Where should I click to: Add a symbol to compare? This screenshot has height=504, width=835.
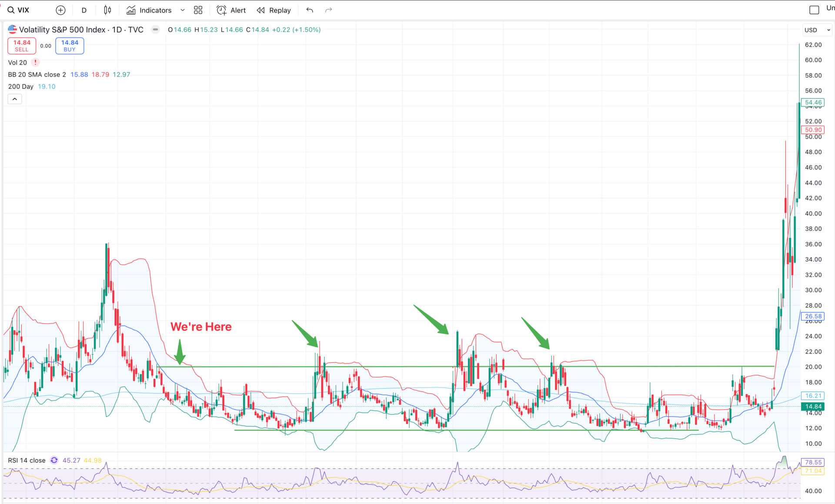point(60,10)
